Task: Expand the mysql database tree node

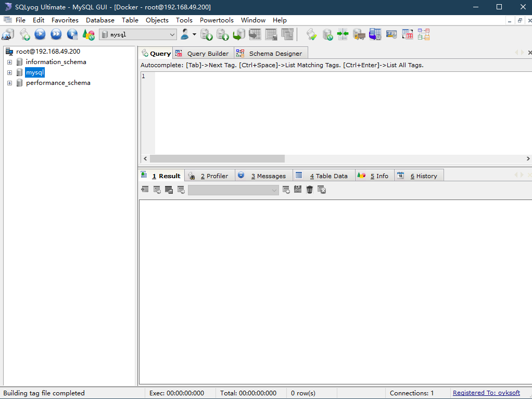Action: (9, 73)
